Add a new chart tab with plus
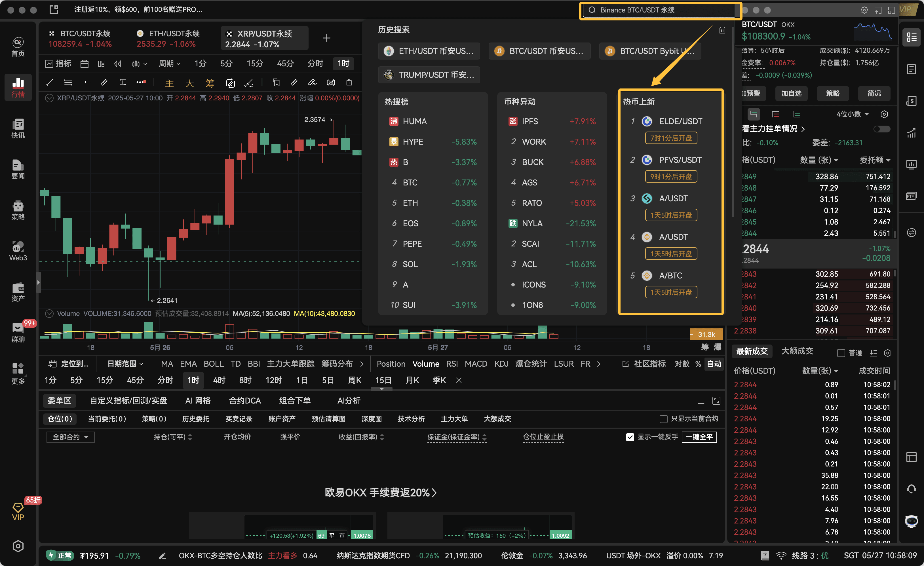Viewport: 924px width, 566px height. (x=327, y=38)
